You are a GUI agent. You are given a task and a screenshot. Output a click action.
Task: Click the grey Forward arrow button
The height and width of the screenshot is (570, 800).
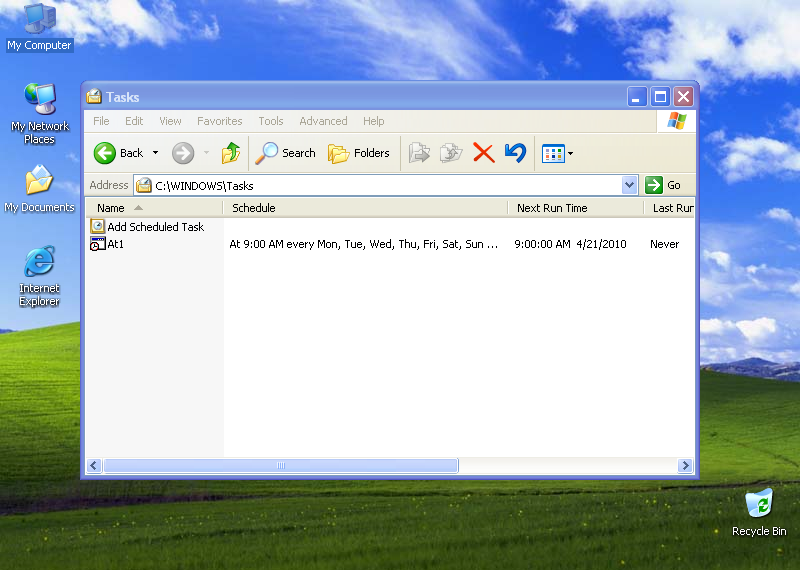(183, 153)
